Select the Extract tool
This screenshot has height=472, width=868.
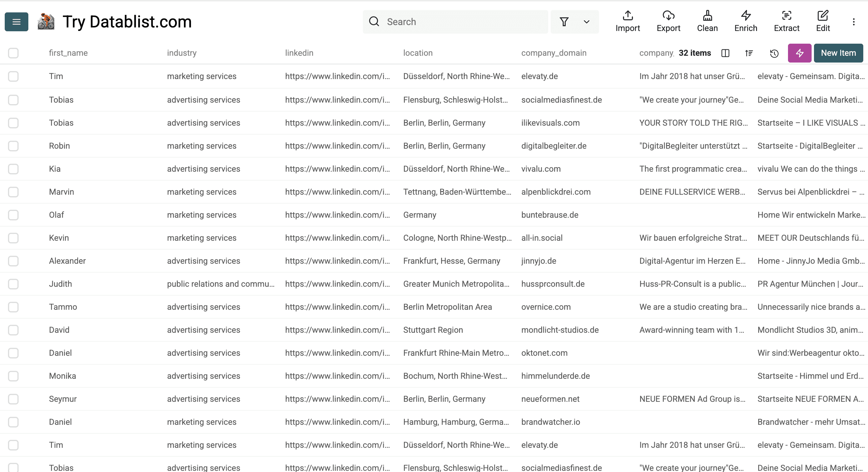787,21
